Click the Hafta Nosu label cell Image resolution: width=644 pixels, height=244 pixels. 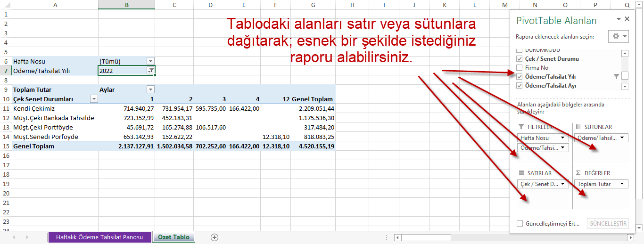tap(55, 61)
